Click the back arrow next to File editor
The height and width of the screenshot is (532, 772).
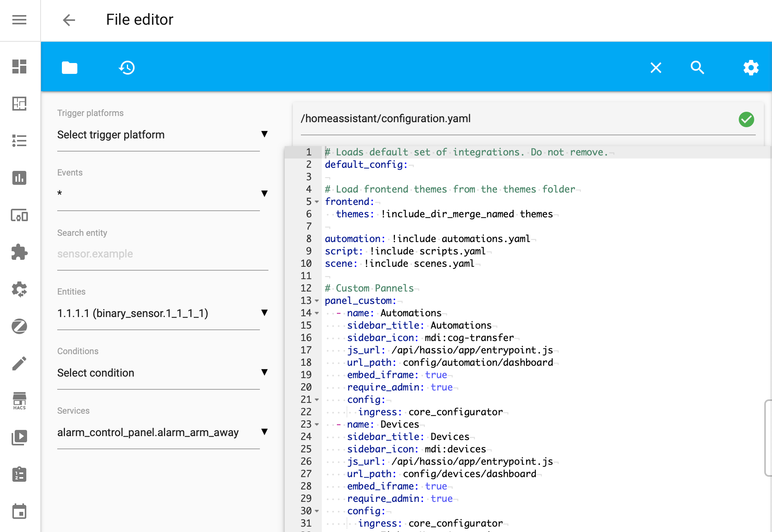pyautogui.click(x=69, y=20)
